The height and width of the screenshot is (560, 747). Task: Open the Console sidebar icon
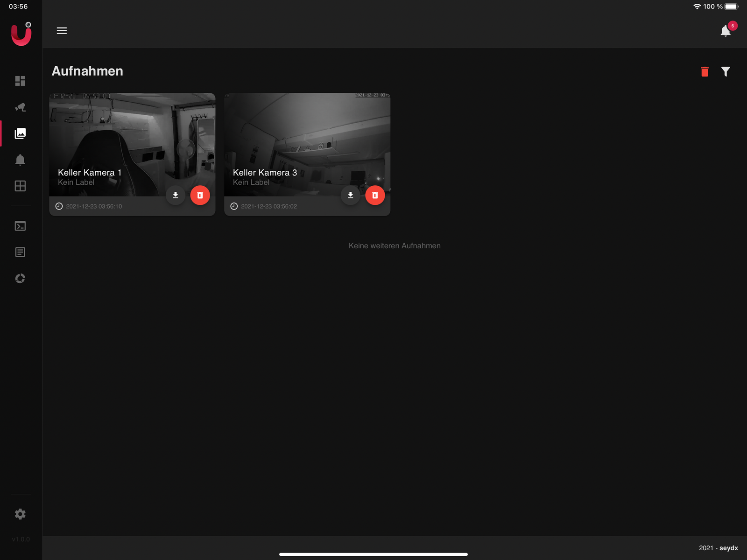pyautogui.click(x=20, y=226)
